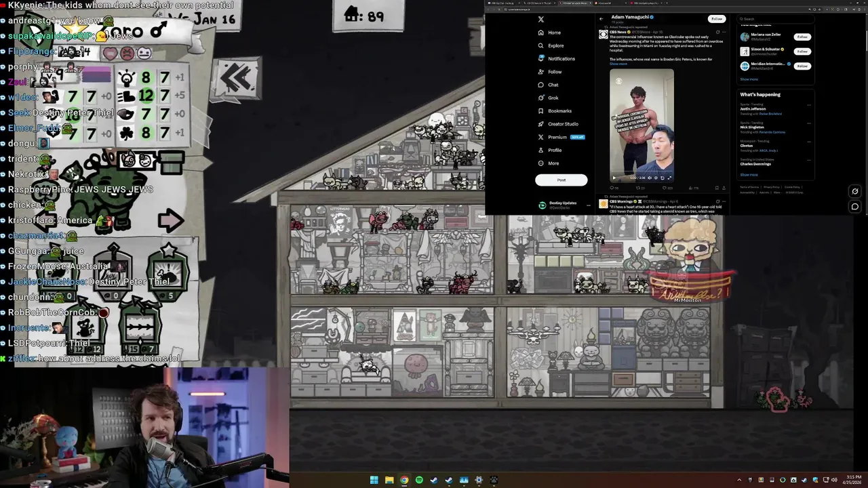868x488 pixels.
Task: Select the star-topped ability card with cost 5
Action: [168, 273]
